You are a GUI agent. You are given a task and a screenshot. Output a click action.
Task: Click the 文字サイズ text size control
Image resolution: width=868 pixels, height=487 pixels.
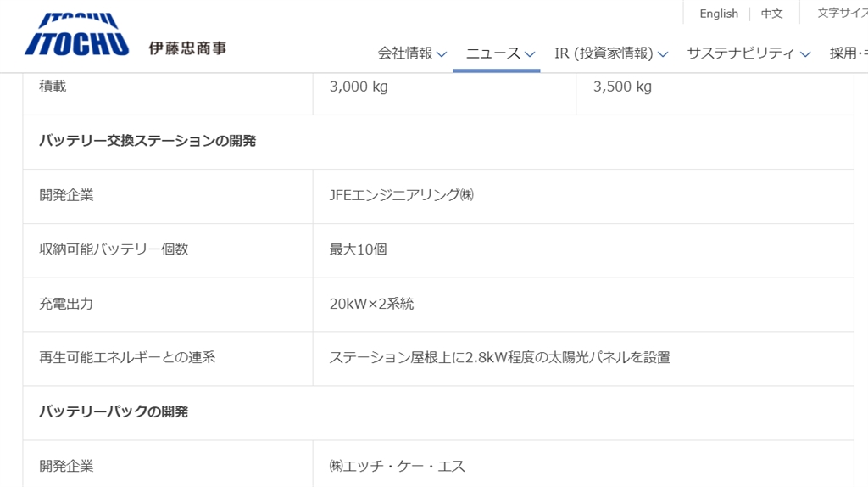(841, 14)
